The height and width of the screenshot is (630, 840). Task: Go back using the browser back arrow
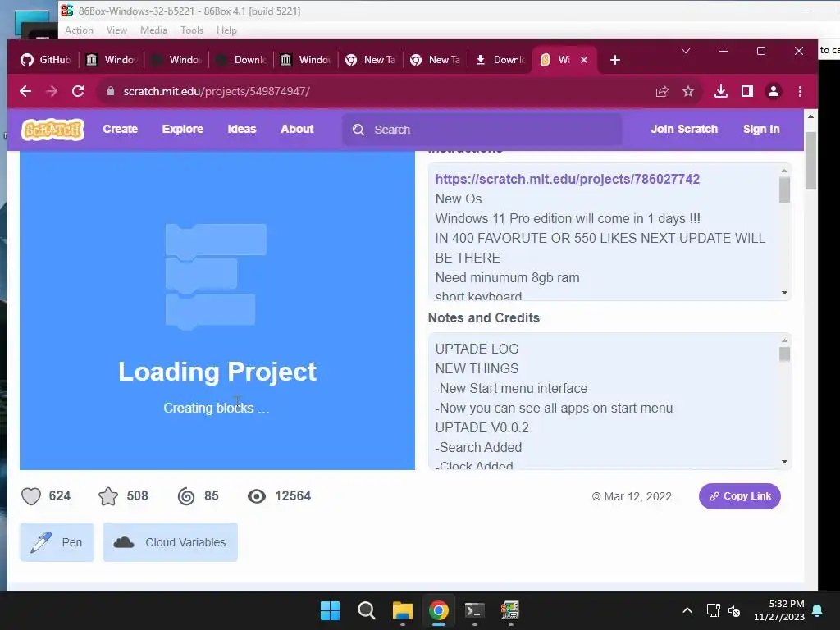coord(25,91)
